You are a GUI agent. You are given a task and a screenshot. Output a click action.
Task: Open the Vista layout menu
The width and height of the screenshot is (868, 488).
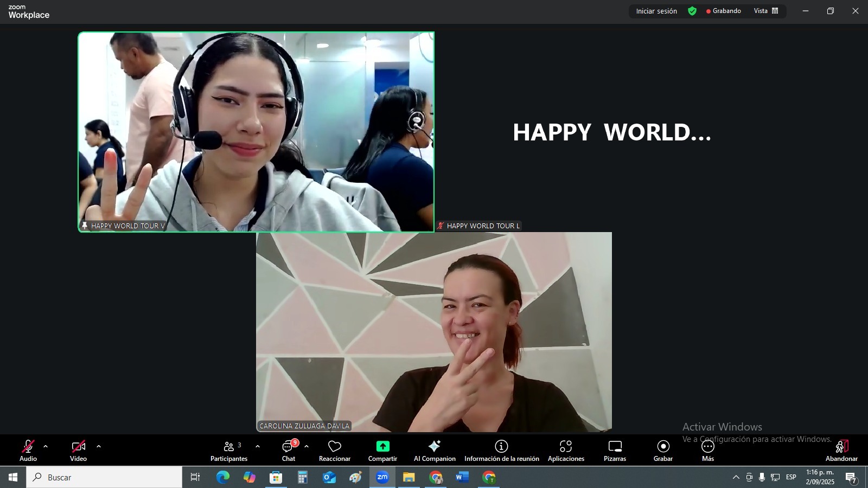(x=765, y=11)
